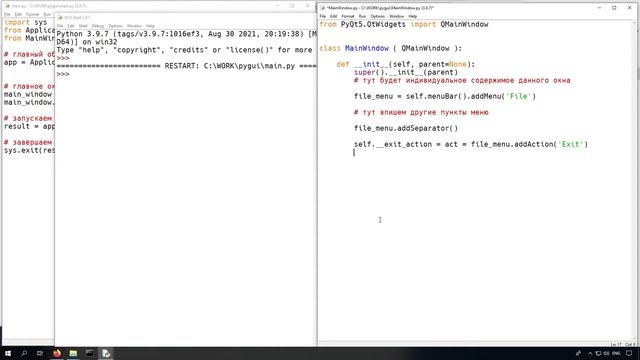This screenshot has width=640, height=360.
Task: Open File menu in MainWindow.py editor
Action: pos(322,16)
